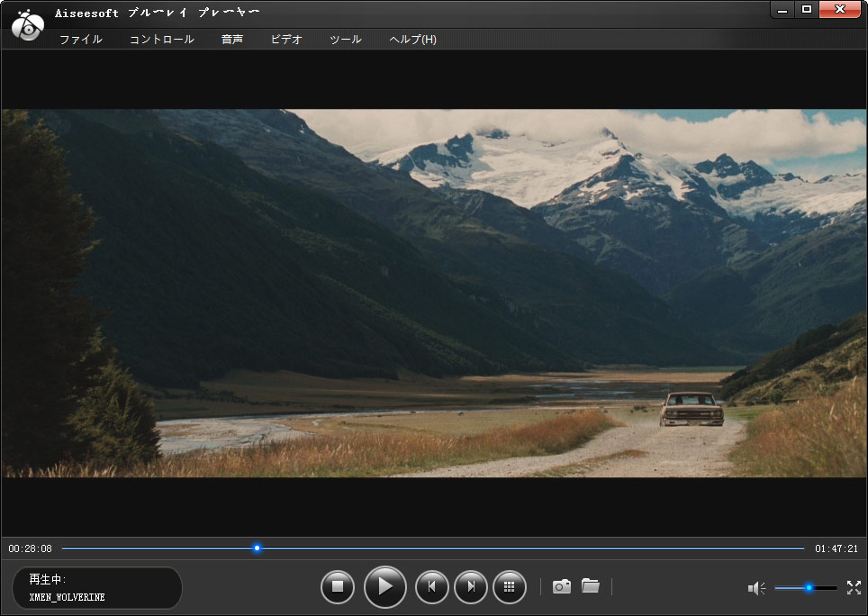
Task: Click the volume slider handle
Action: 809,587
